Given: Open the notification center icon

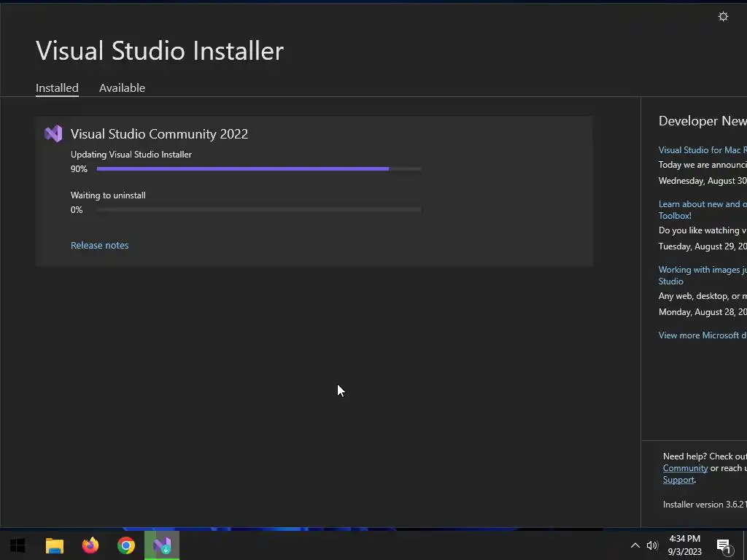Looking at the screenshot, I should coord(724,546).
